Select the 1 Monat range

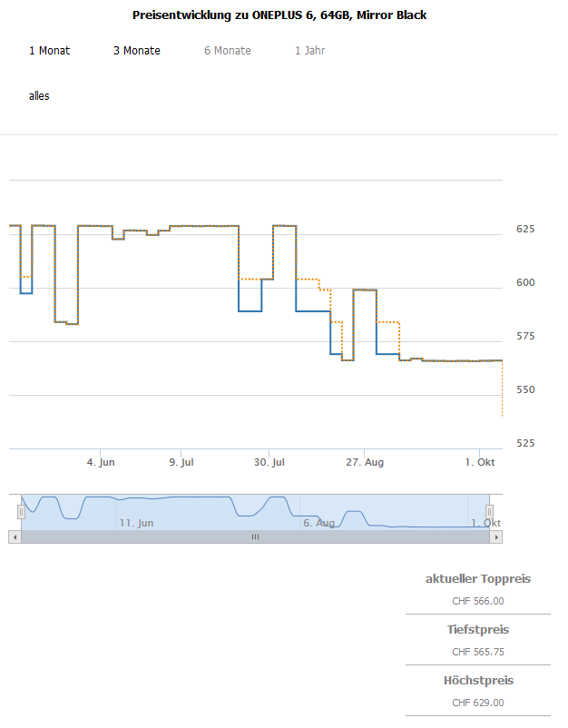point(49,51)
